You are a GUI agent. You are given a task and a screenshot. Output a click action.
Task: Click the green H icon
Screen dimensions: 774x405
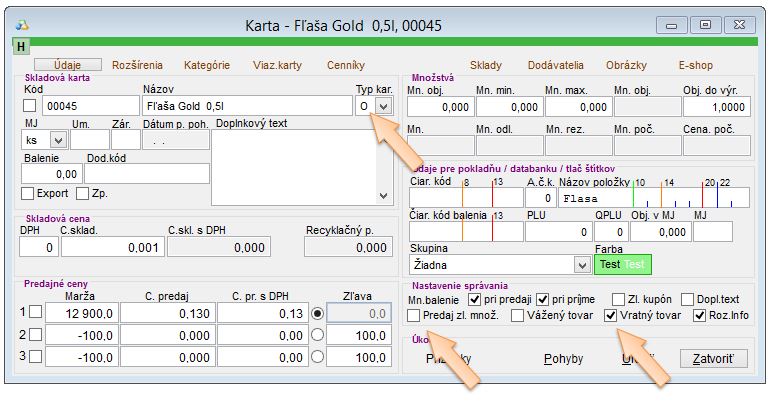point(22,46)
